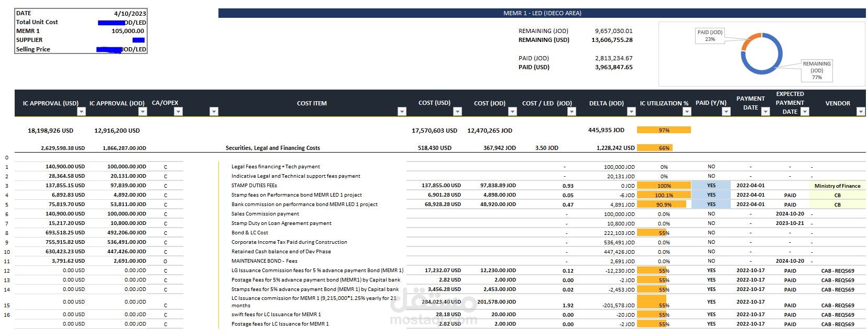Click the CAB - REQ569 vendor in row 12
Viewport: 868px width, 334px height.
pyautogui.click(x=837, y=271)
